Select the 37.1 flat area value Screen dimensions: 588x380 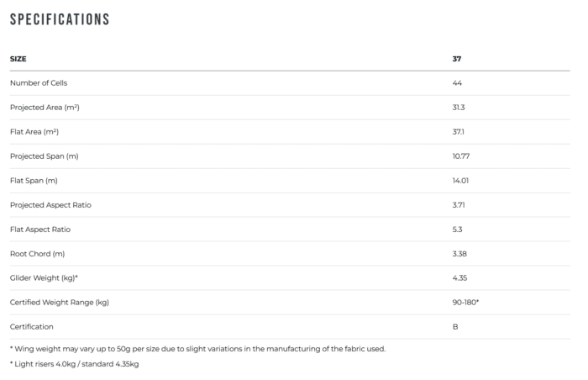coord(458,132)
